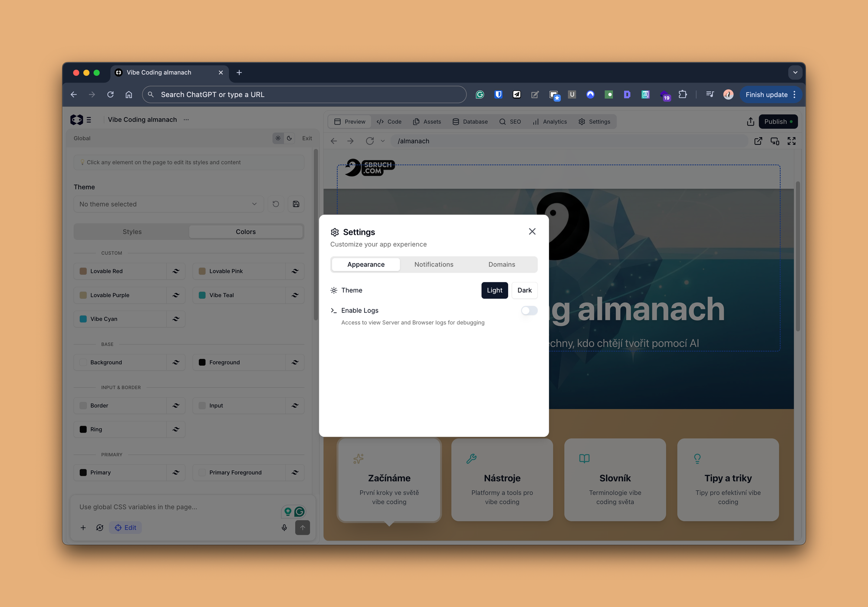Open the No theme selected dropdown
This screenshot has height=607, width=868.
168,204
